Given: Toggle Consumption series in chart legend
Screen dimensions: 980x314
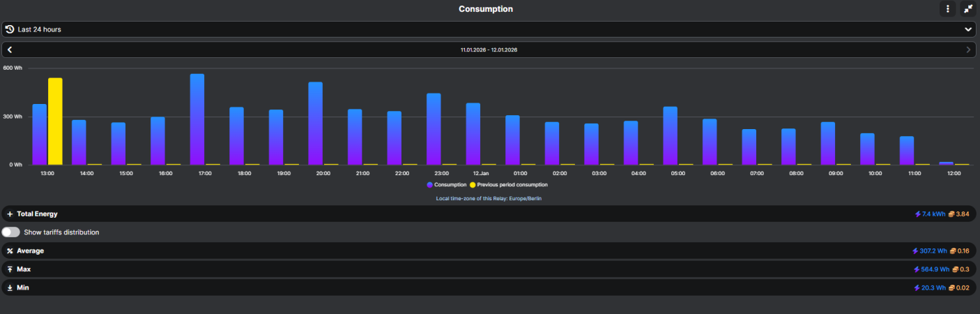Looking at the screenshot, I should coord(446,185).
